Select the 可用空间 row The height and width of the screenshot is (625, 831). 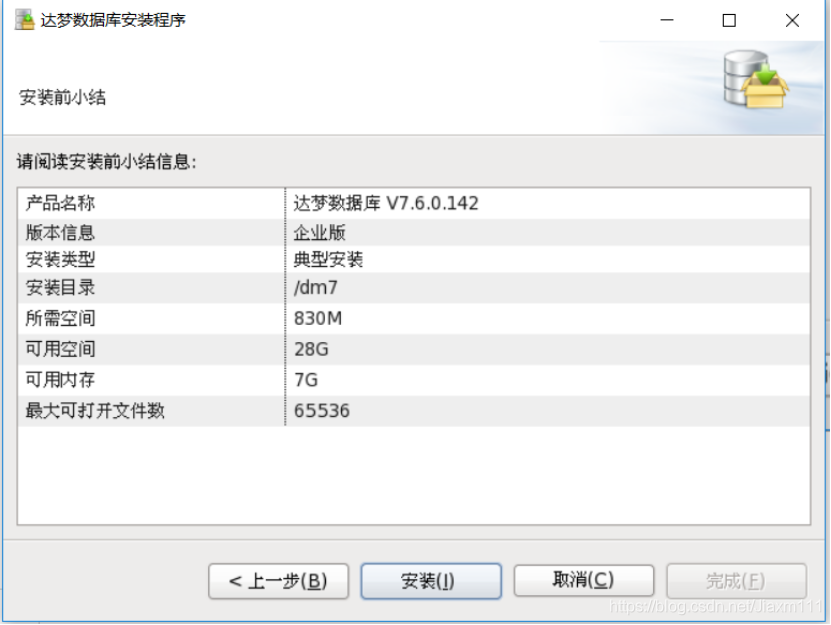click(413, 349)
